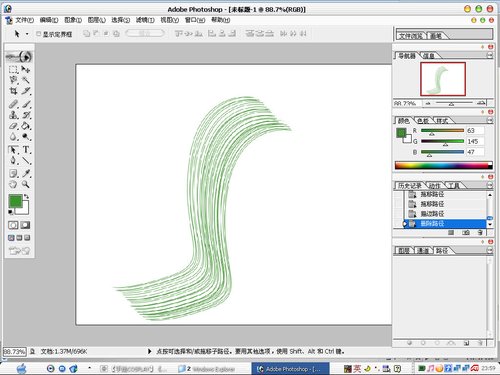Screen dimensions: 500x375
Task: Open the 滤镜 menu
Action: click(x=145, y=20)
